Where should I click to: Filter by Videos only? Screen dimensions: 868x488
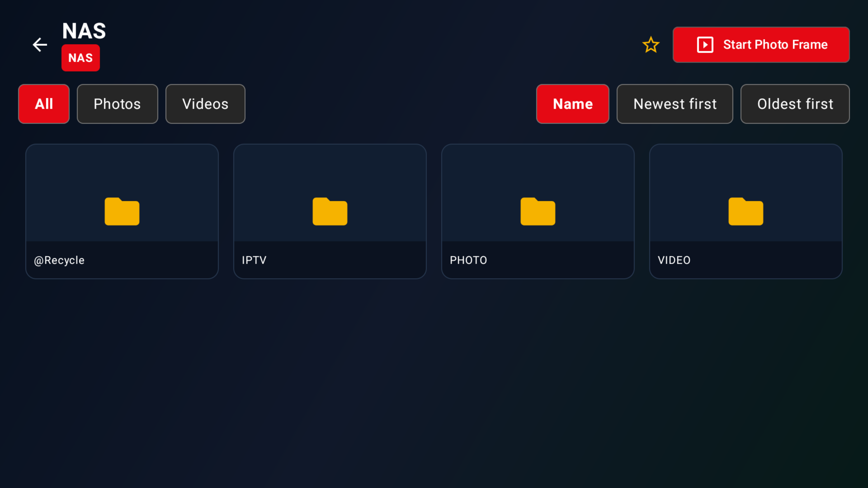(205, 104)
